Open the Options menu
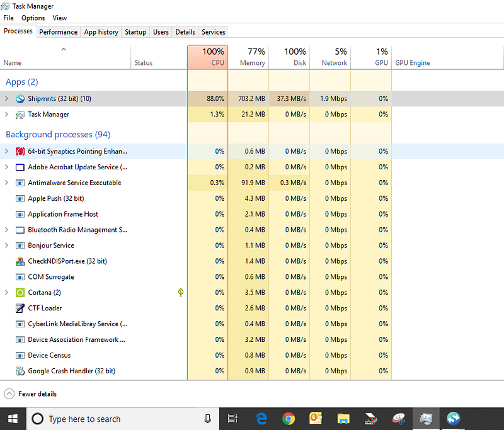The width and height of the screenshot is (504, 430). [x=33, y=18]
